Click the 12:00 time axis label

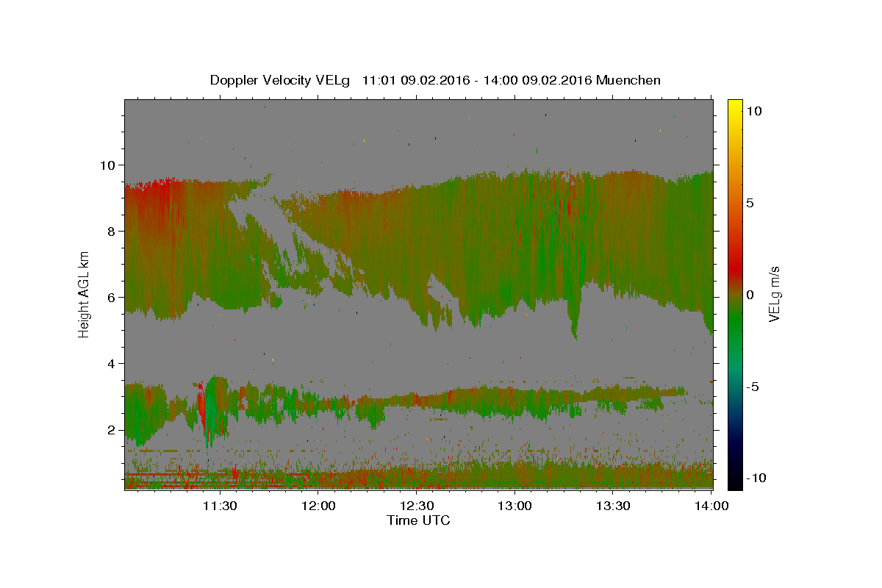point(318,506)
